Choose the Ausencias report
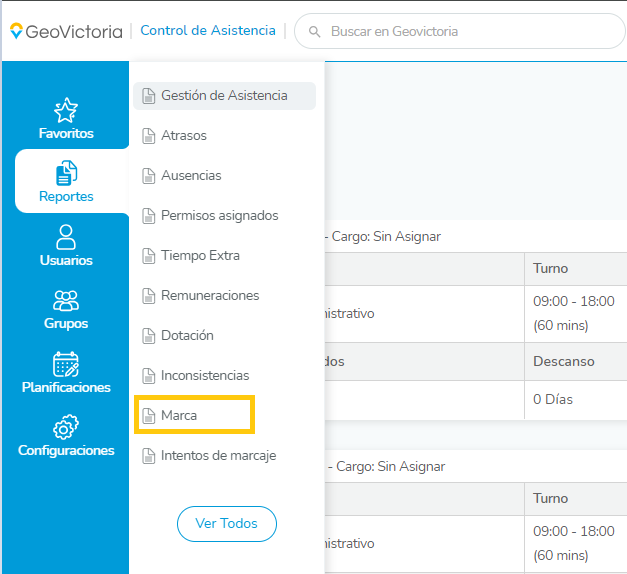 191,176
